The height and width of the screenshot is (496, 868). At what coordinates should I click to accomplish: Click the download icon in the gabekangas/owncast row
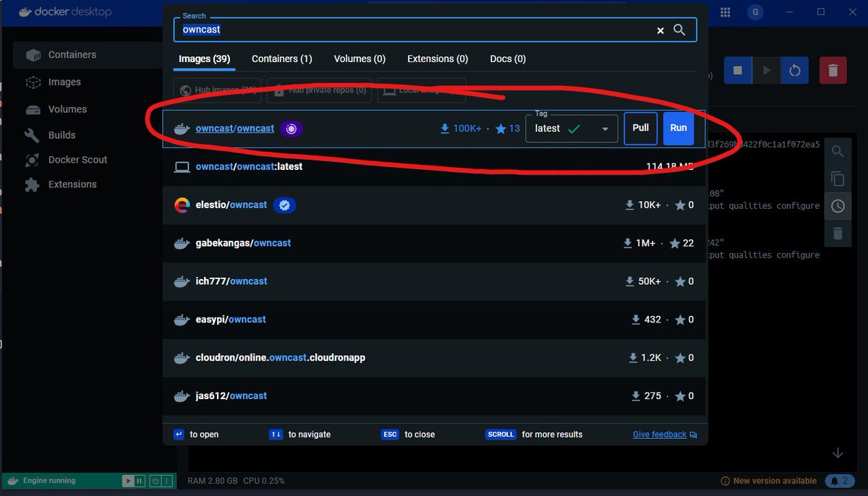628,244
